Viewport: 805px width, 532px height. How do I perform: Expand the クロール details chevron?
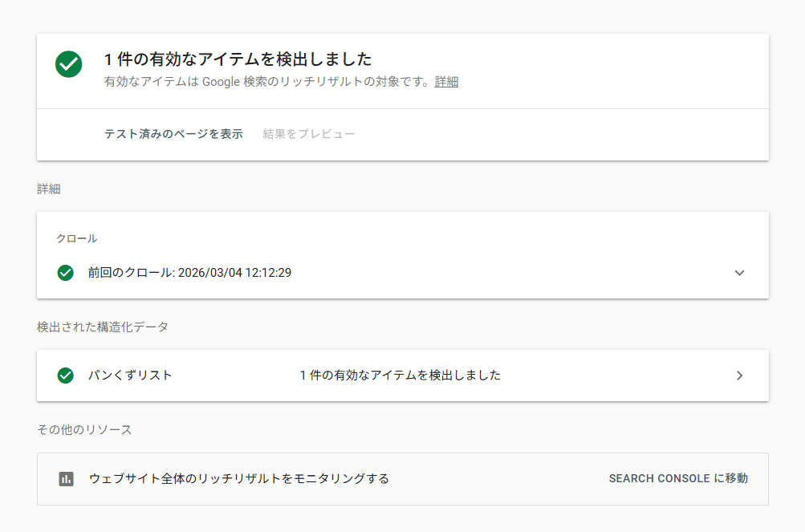(x=739, y=273)
